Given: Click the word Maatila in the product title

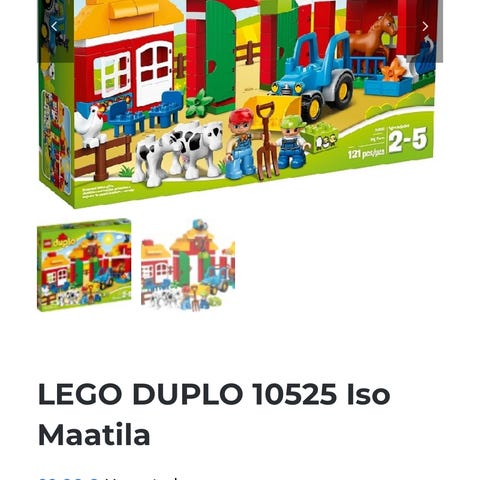Looking at the screenshot, I should coord(94,435).
